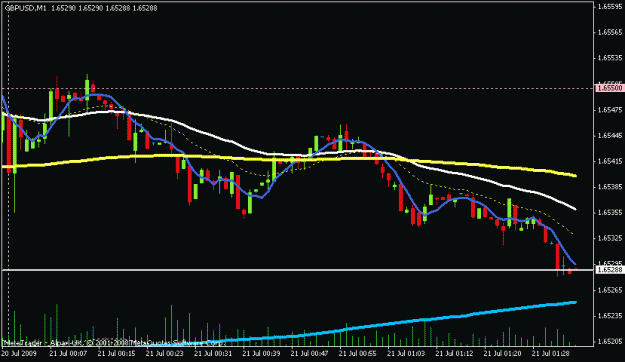Viewport: 625px width, 362px height.
Task: Click the 1.65595 price axis label
Action: coord(611,7)
